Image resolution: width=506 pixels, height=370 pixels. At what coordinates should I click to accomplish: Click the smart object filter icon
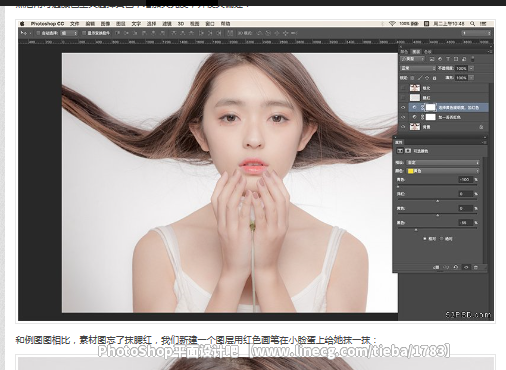(x=464, y=59)
